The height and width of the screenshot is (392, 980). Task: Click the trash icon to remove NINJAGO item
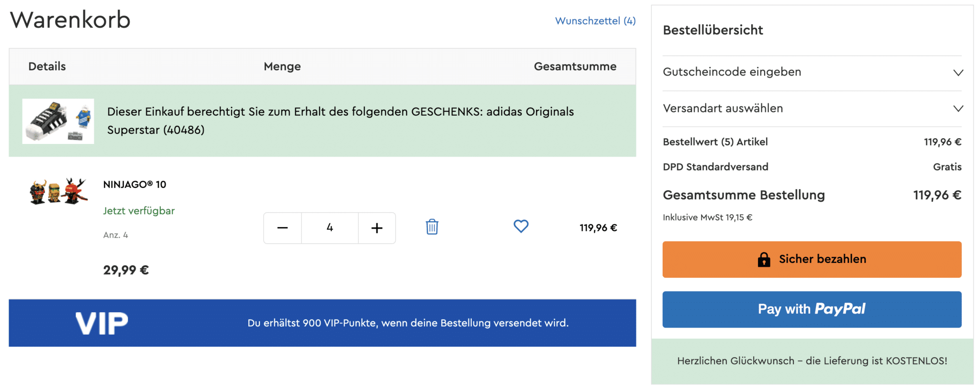(432, 227)
